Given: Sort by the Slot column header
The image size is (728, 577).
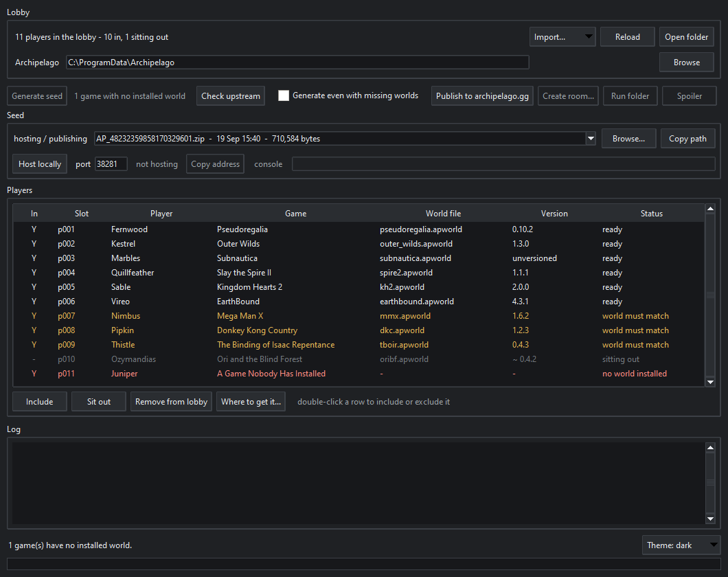Looking at the screenshot, I should pos(82,214).
